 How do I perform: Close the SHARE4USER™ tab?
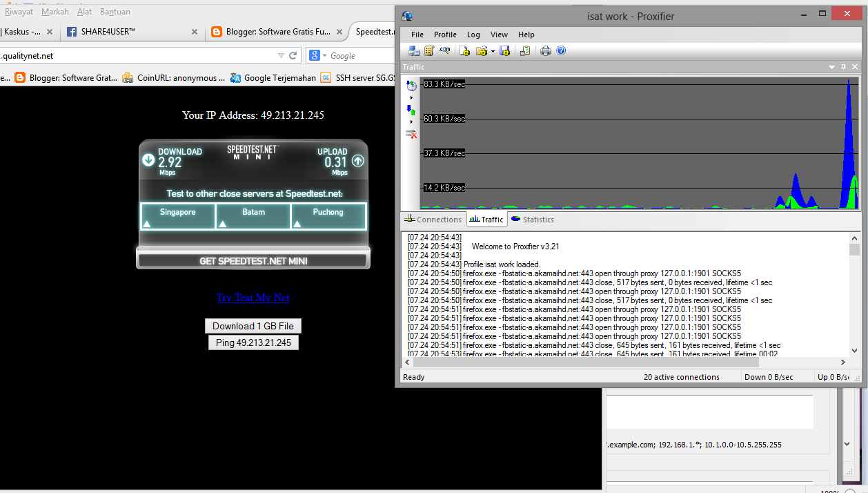coord(195,32)
